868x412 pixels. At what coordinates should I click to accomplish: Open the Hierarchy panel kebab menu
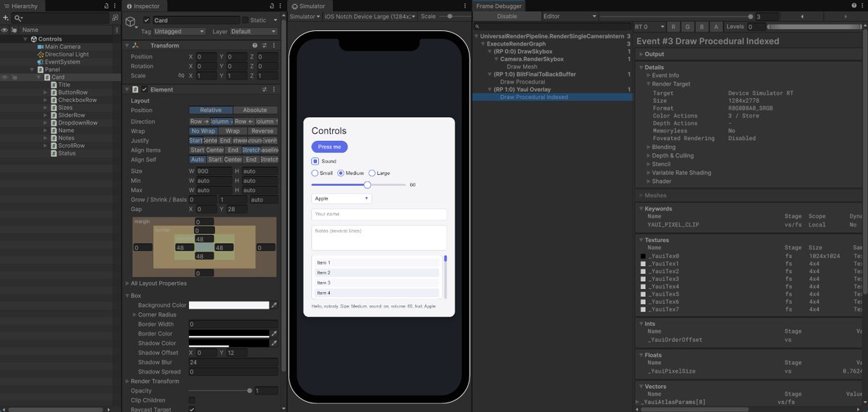(x=116, y=6)
